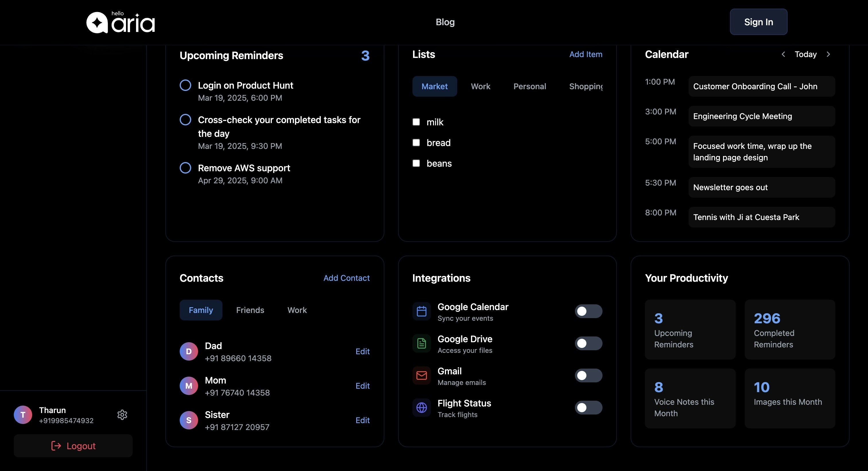This screenshot has height=471, width=868.
Task: Click the Sign In button
Action: (x=758, y=22)
